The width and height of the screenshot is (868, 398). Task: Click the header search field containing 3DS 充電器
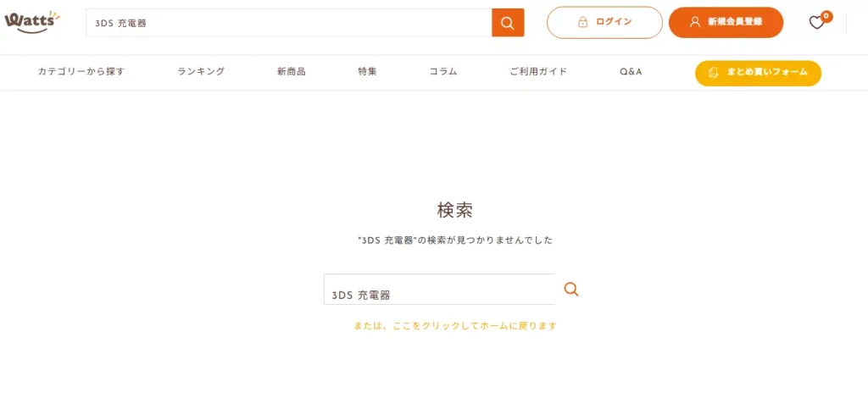point(288,23)
